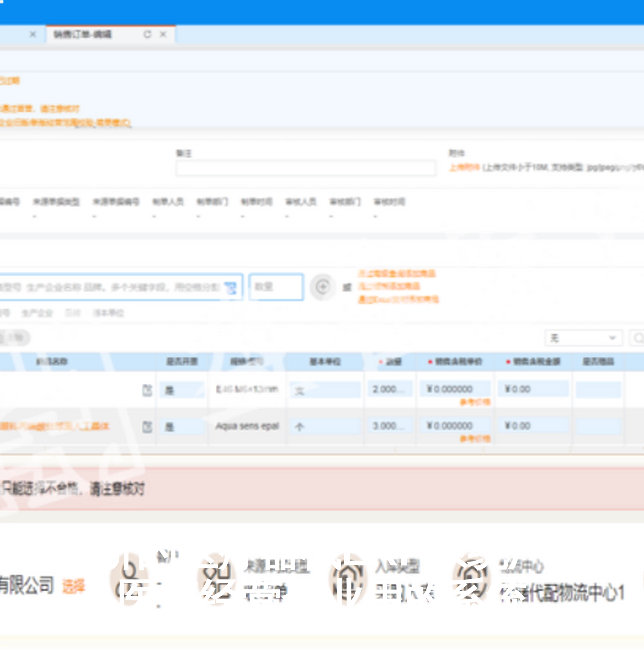Click the Aqua sens epal specification cell
The width and height of the screenshot is (644, 649).
pyautogui.click(x=247, y=426)
